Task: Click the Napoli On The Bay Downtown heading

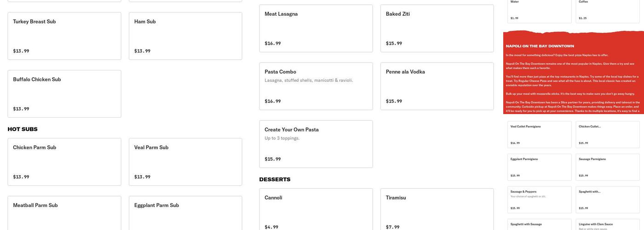Action: coord(540,46)
